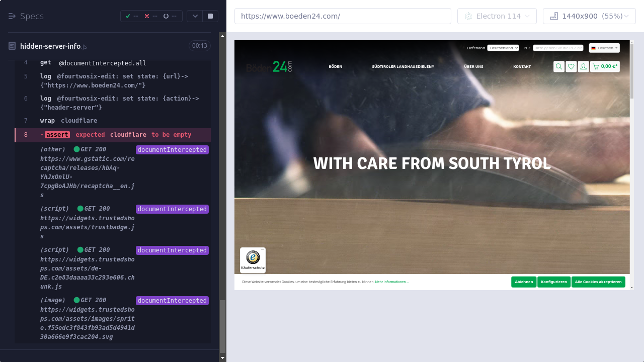Screen dimensions: 644x362
Task: Open the 1440x900 viewport size dropdown
Action: point(589,16)
